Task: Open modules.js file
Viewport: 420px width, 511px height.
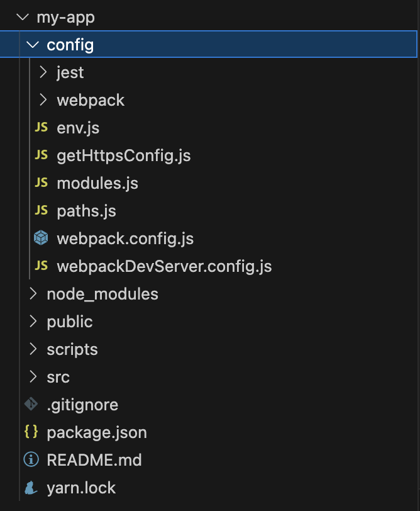Action: (x=97, y=183)
